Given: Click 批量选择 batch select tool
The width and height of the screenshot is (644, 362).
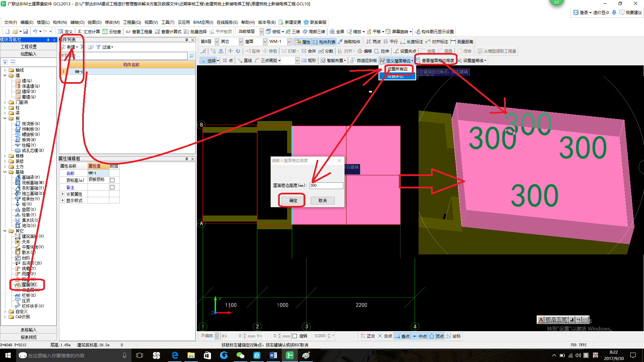Looking at the screenshot, I should [x=195, y=32].
